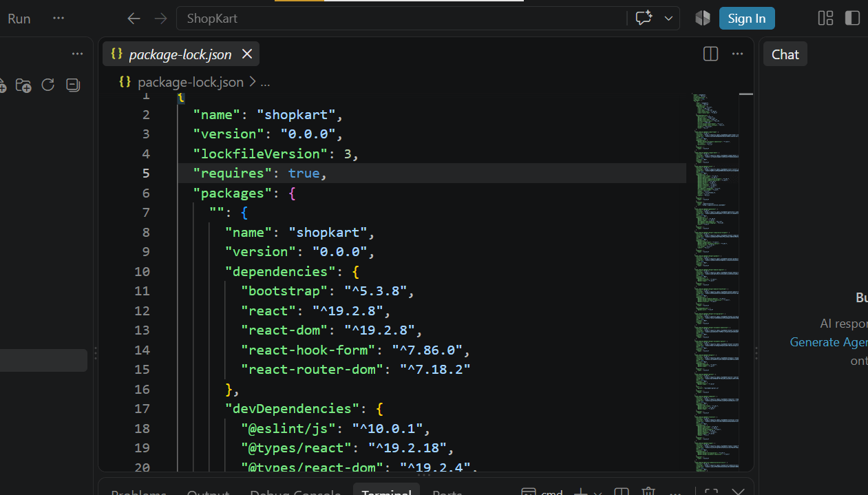This screenshot has width=868, height=495.
Task: Kill terminal with the trash icon
Action: pyautogui.click(x=648, y=492)
